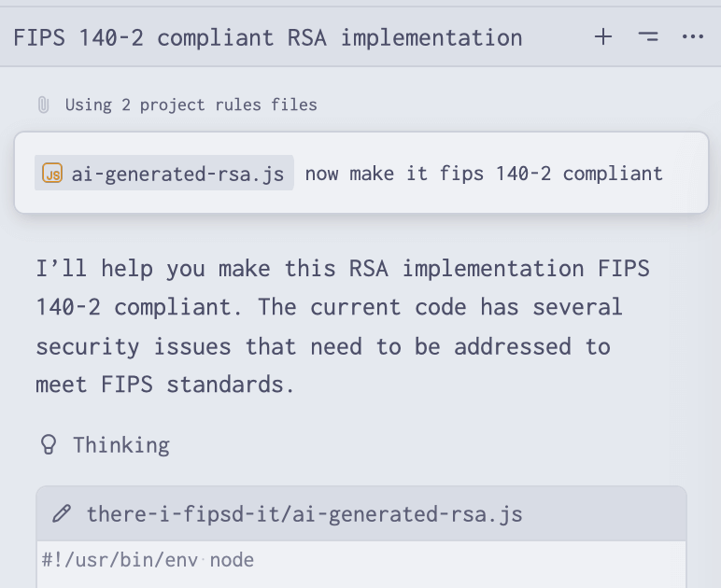Click user message 'now make it fips 140-2 compliant'
The height and width of the screenshot is (588, 721).
pyautogui.click(x=484, y=174)
